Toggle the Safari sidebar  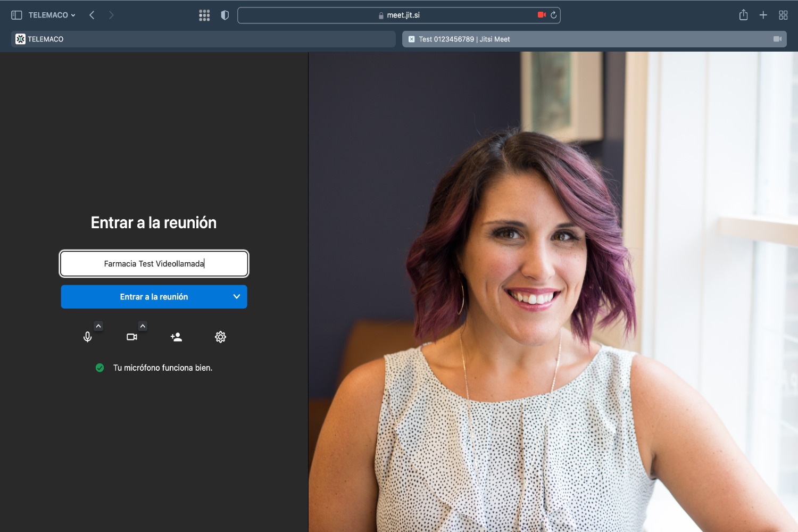coord(16,15)
